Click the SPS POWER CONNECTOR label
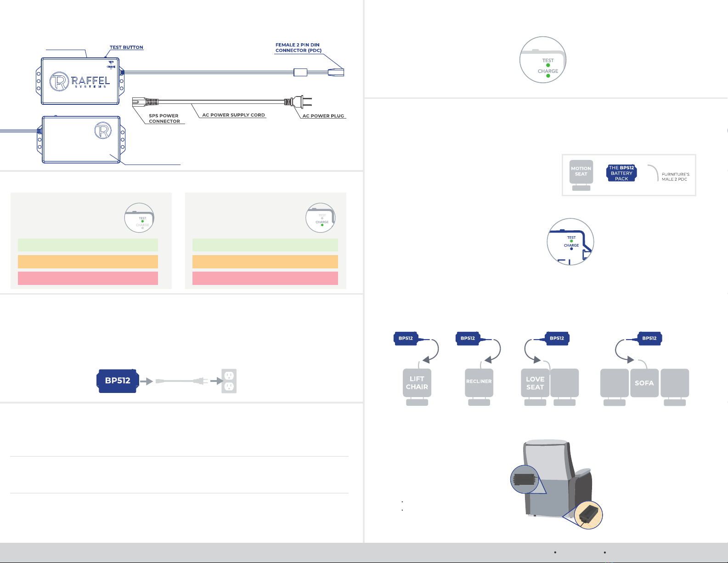728x563 pixels. tap(164, 119)
